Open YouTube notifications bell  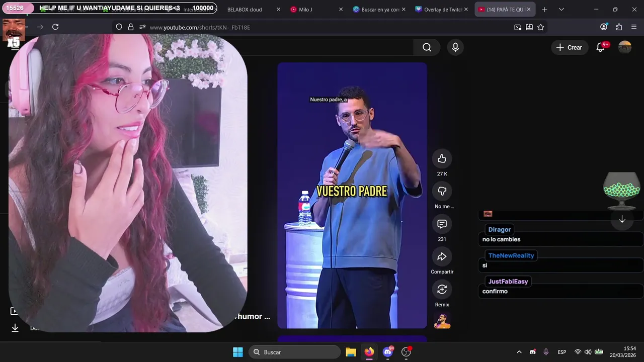600,47
